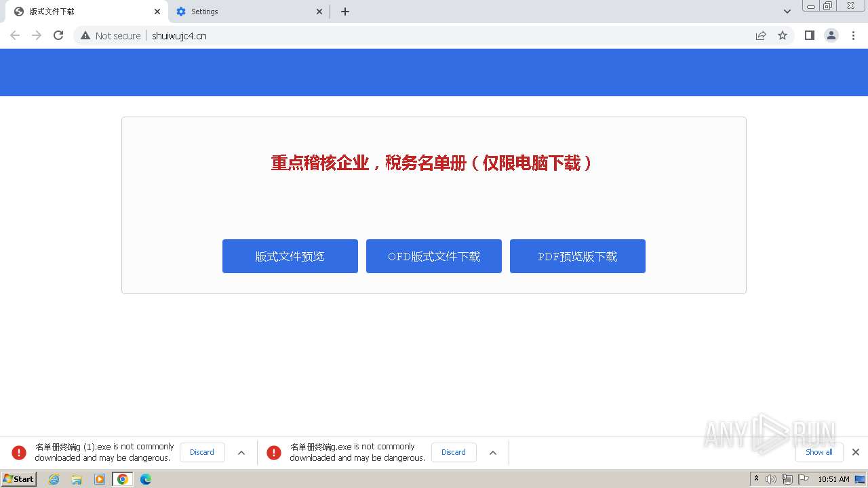Click the Chrome taskbar icon
Image resolution: width=868 pixels, height=488 pixels.
click(123, 479)
